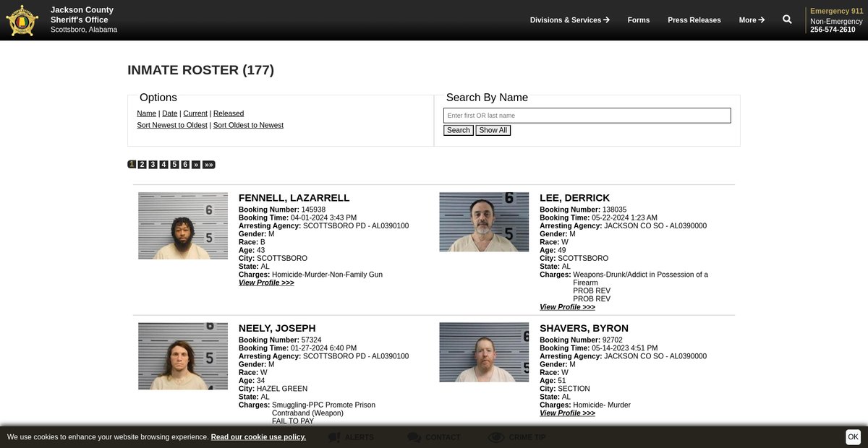Choose Sort Newest to Oldest

click(172, 125)
